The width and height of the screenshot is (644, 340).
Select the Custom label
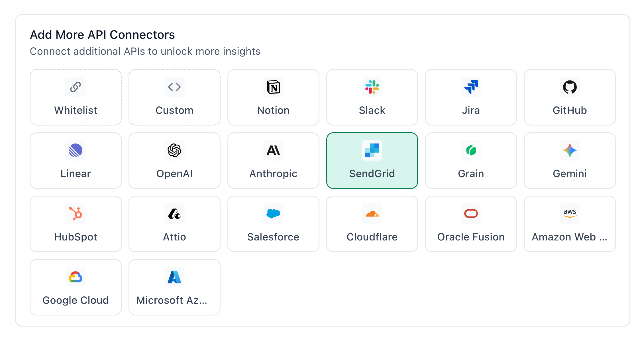pos(174,110)
